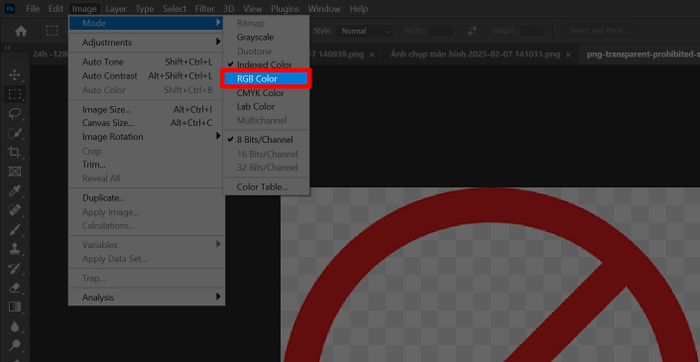Close the 140939.png document tab
Screen dimensions: 700x362
[x=372, y=54]
